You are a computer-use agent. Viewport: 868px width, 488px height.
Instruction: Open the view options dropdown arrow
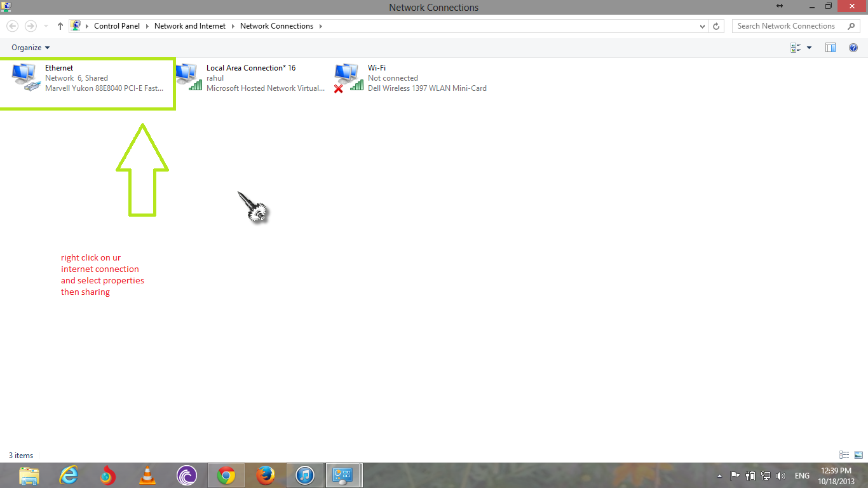tap(809, 48)
